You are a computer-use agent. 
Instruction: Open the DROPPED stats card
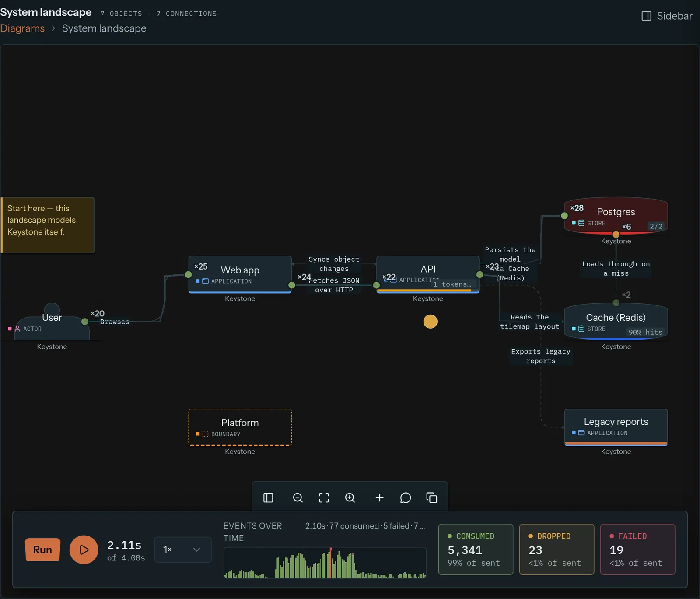coord(556,550)
